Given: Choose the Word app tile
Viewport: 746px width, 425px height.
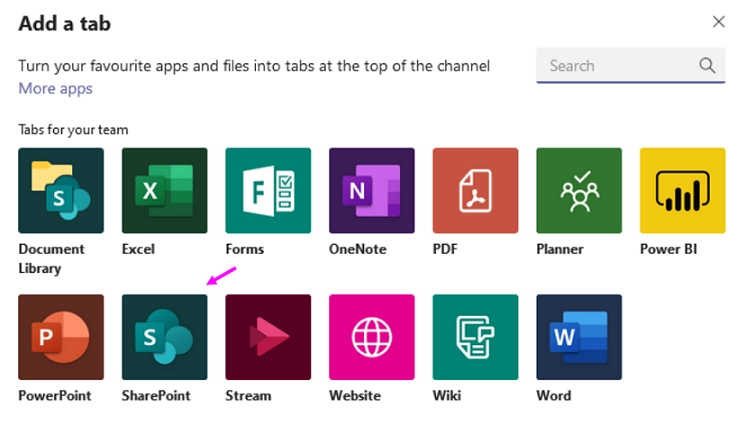Looking at the screenshot, I should point(579,337).
